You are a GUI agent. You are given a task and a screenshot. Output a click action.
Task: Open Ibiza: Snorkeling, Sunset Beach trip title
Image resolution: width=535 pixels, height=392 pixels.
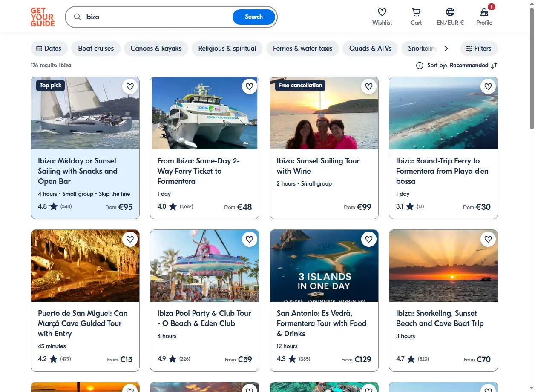point(440,318)
